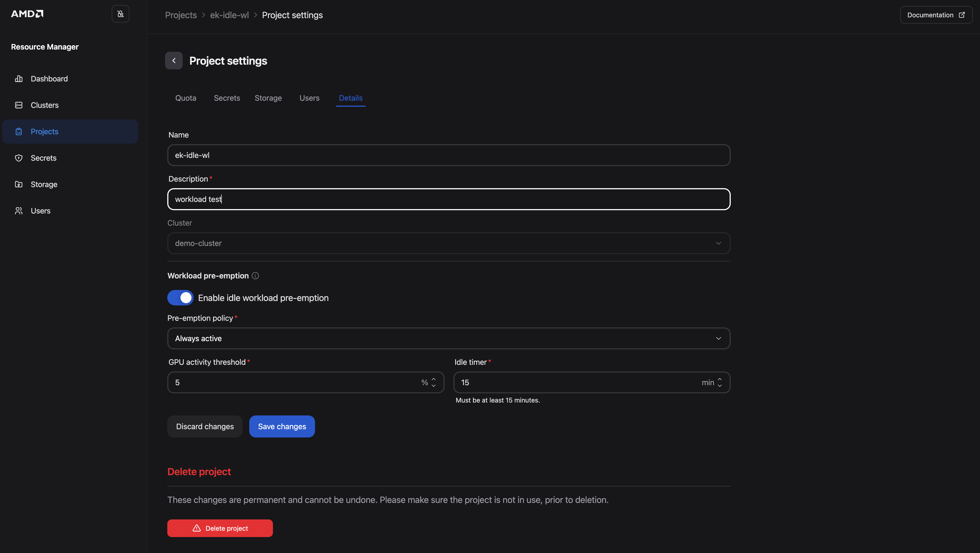Click the Discard changes button
Viewport: 980px width, 553px height.
205,426
